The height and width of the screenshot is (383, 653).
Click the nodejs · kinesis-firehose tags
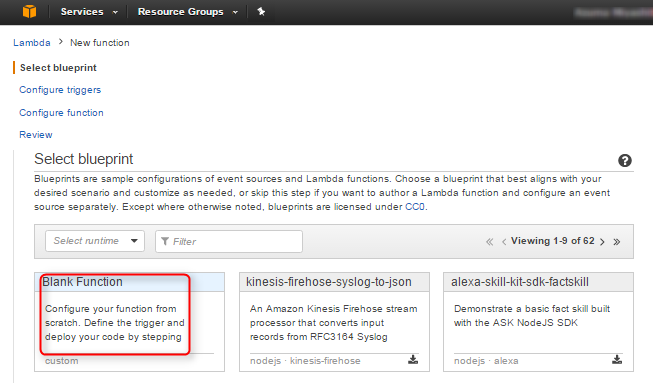coord(305,361)
